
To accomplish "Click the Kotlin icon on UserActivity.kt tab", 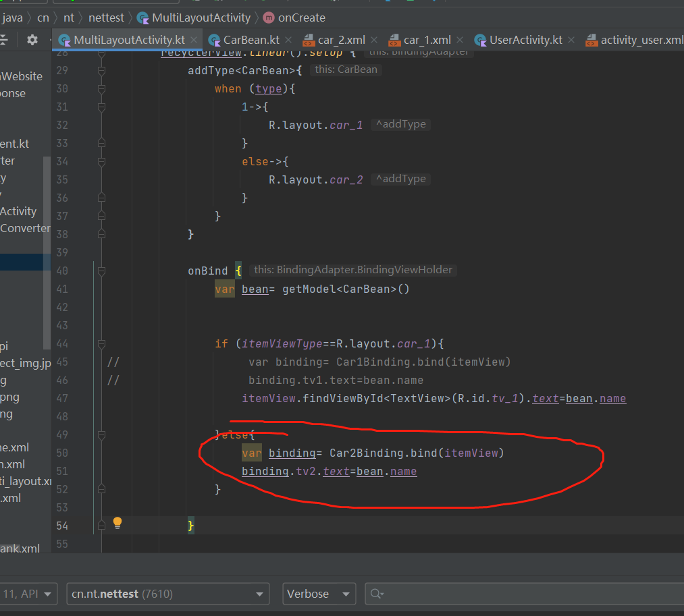I will tap(480, 40).
